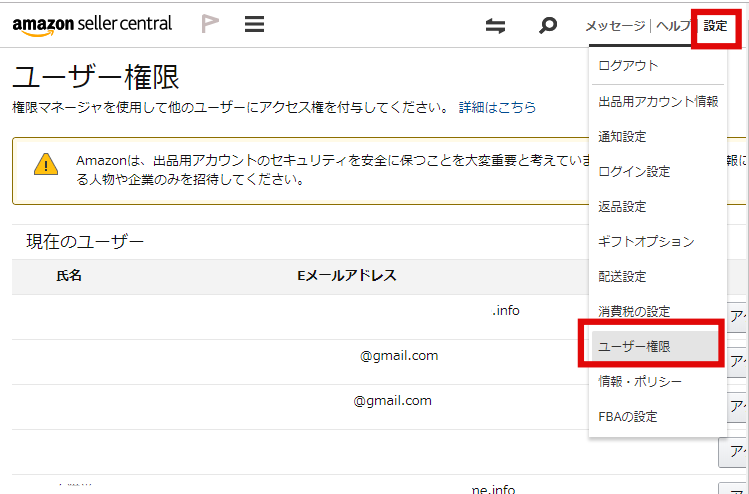The width and height of the screenshot is (749, 494).
Task: Click the highlighted ユーザー権限 menu item
Action: tap(634, 346)
